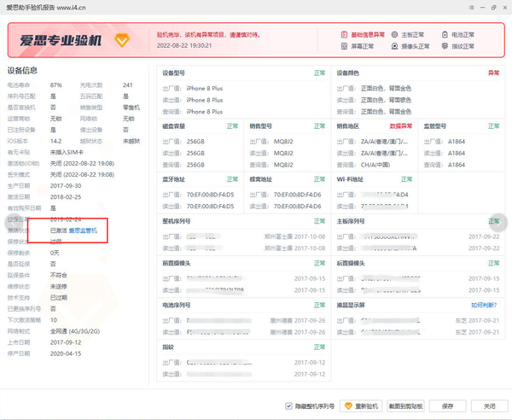Click the 指纹正常 fingerprint icon

445,46
